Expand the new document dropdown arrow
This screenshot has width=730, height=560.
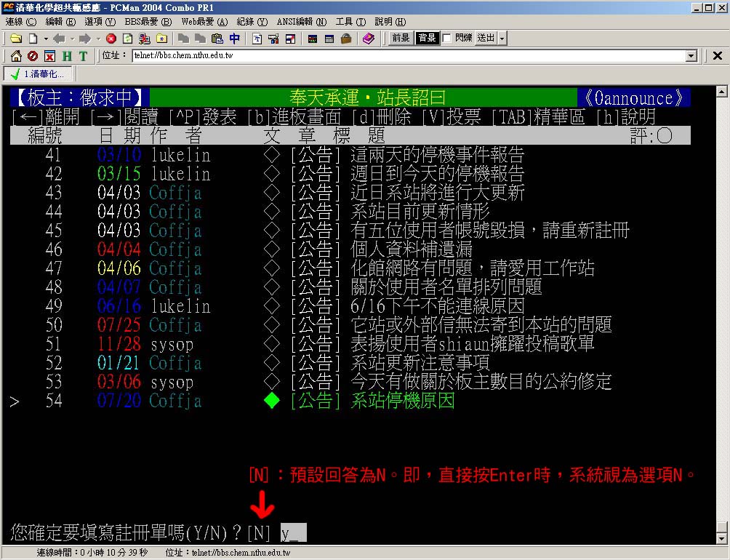(x=45, y=39)
